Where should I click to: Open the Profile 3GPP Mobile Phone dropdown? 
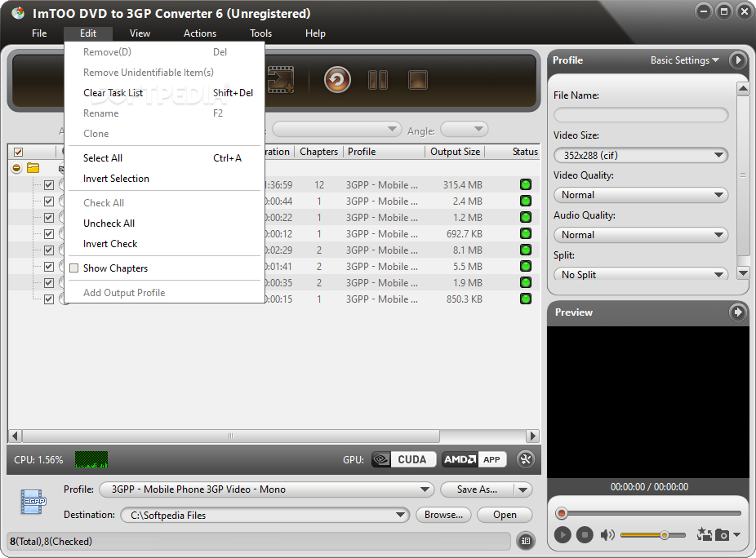click(267, 489)
